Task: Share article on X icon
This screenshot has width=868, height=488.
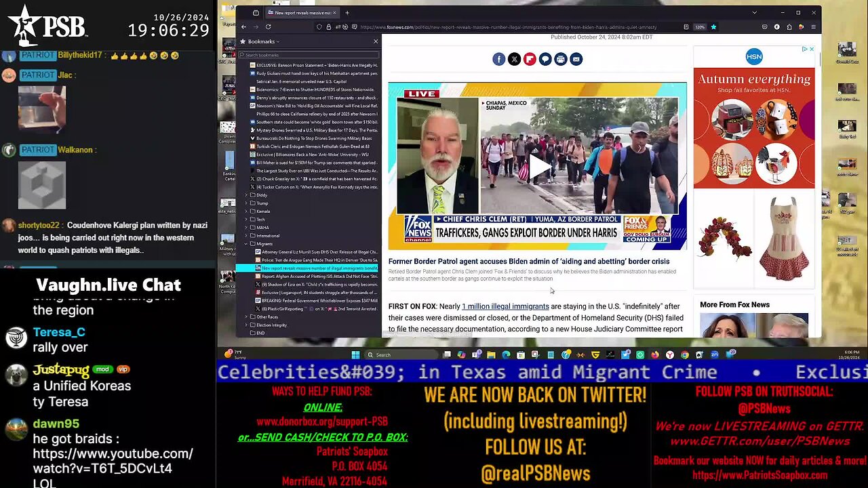Action: pyautogui.click(x=514, y=59)
